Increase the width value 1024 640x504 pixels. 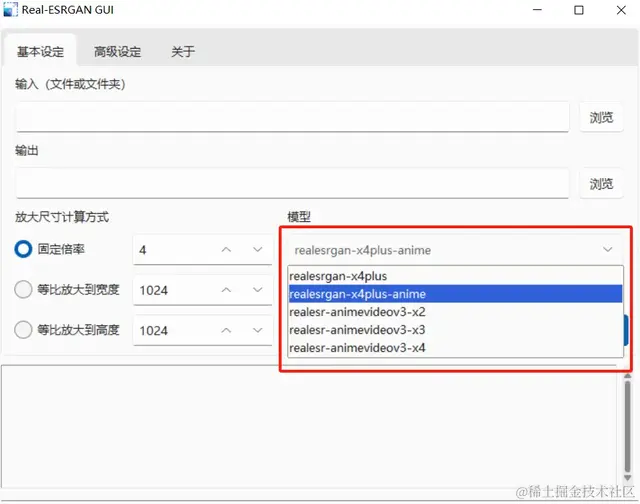click(227, 290)
